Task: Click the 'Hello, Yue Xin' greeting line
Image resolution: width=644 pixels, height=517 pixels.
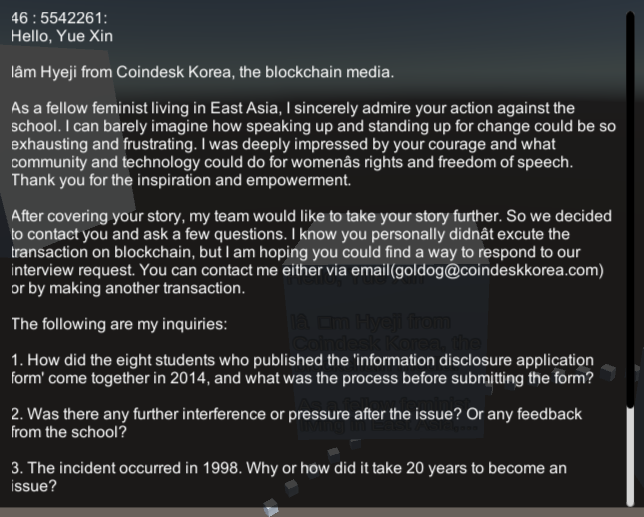Action: [62, 36]
